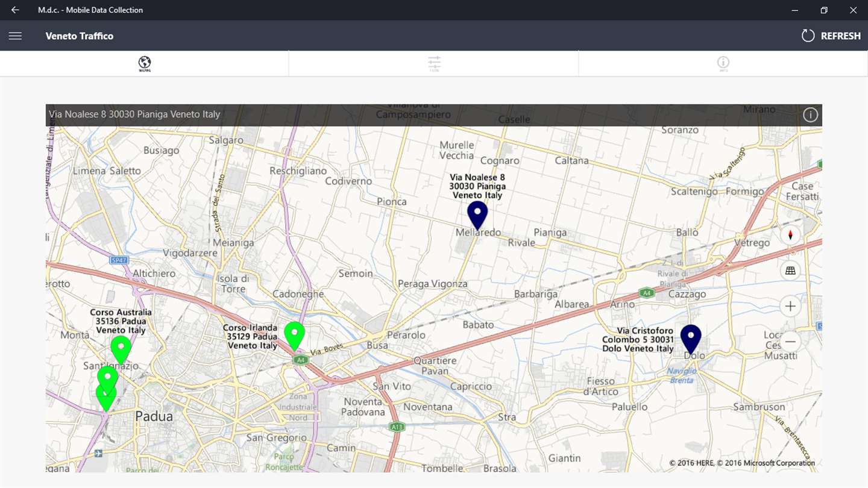Click the SP47 road shield
Image resolution: width=868 pixels, height=488 pixels.
pos(119,260)
